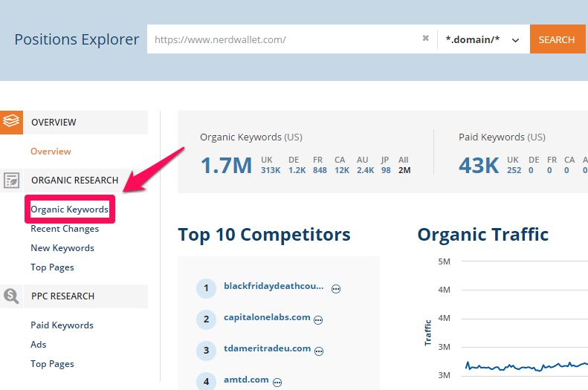This screenshot has height=390, width=588.
Task: Click the Overview section layers icon
Action: click(x=11, y=122)
